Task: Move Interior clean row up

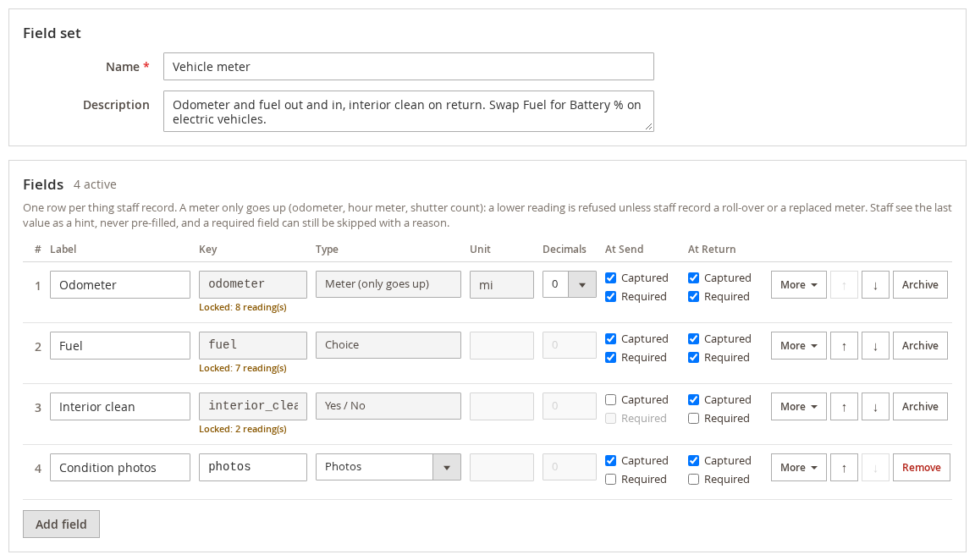Action: [x=844, y=407]
